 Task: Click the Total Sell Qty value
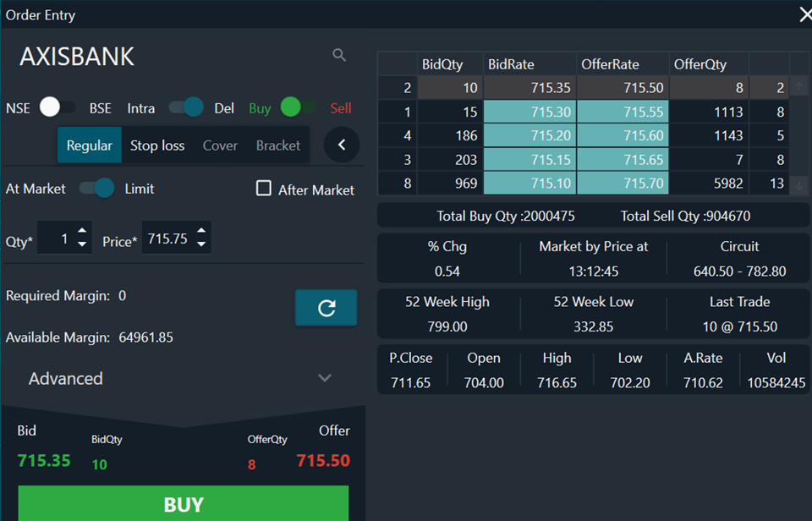727,216
